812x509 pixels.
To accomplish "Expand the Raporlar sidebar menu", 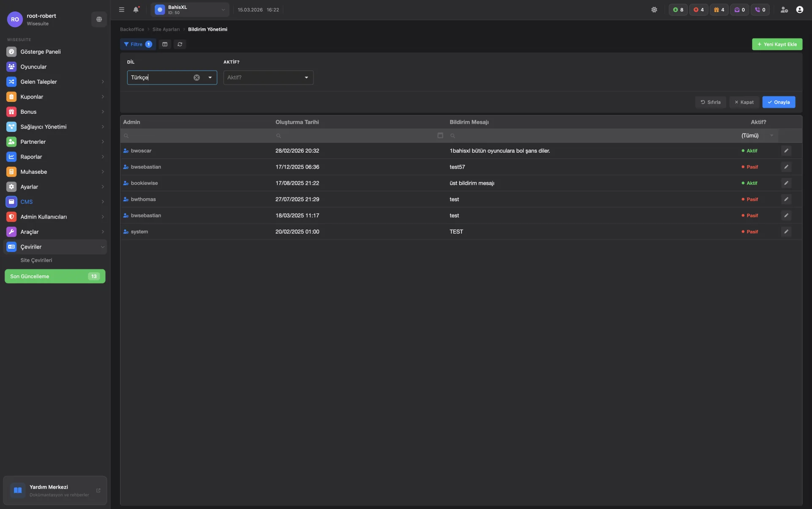I will click(55, 157).
